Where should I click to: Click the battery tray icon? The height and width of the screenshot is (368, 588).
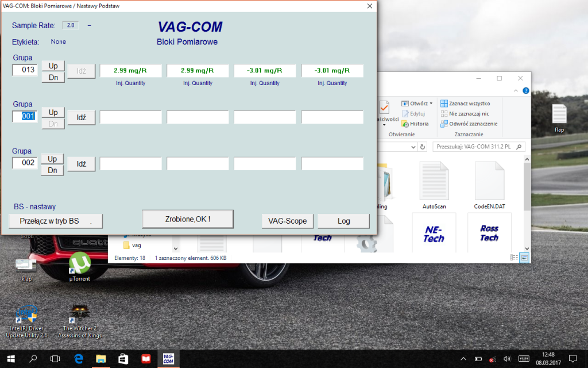tap(478, 359)
